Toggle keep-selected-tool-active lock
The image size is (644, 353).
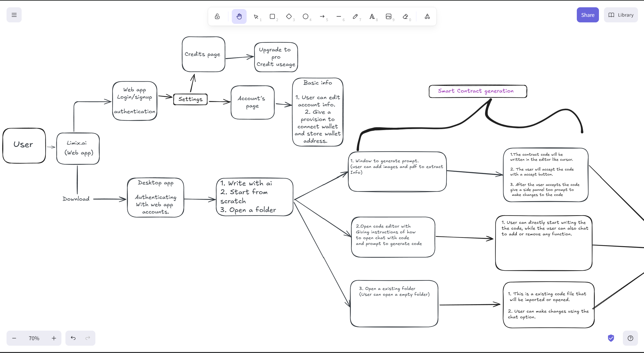217,16
